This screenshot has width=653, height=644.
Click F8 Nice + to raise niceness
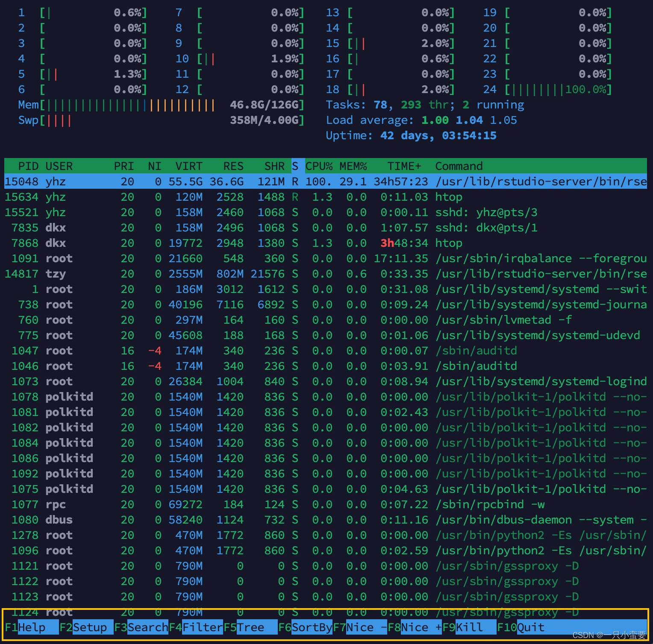[x=415, y=627]
